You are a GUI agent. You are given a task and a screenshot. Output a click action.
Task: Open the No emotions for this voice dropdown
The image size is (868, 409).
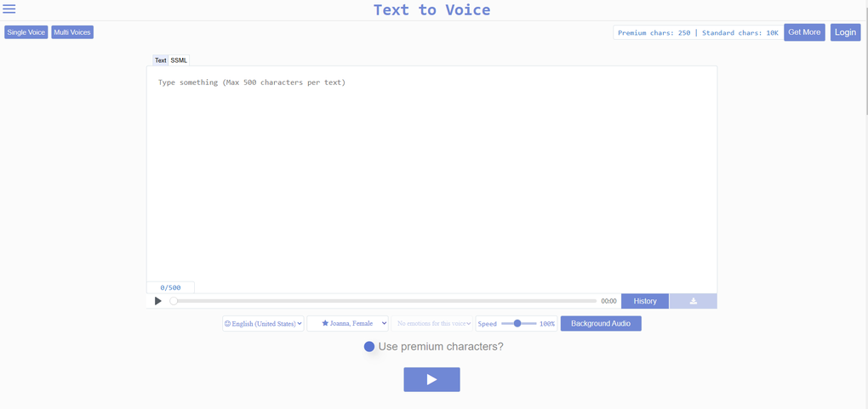click(x=432, y=324)
